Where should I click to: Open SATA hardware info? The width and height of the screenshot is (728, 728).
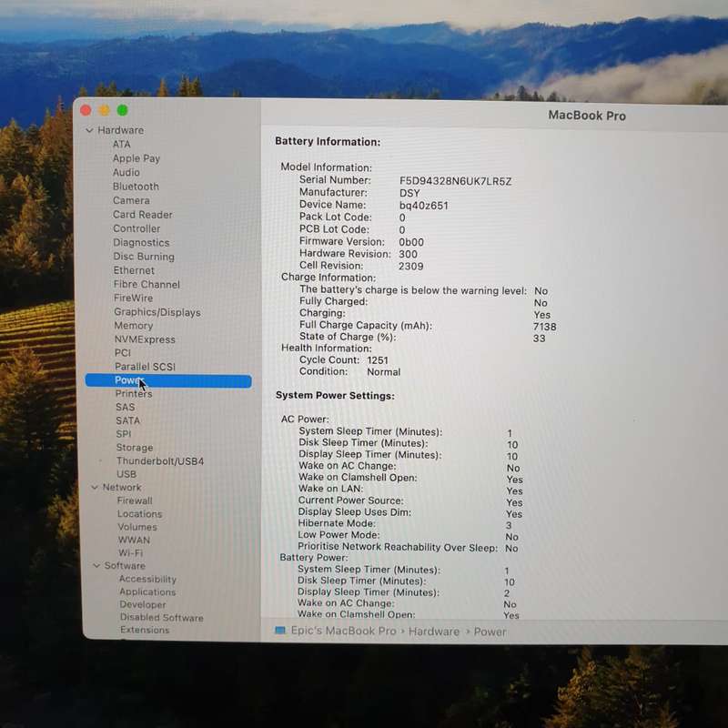coord(127,420)
